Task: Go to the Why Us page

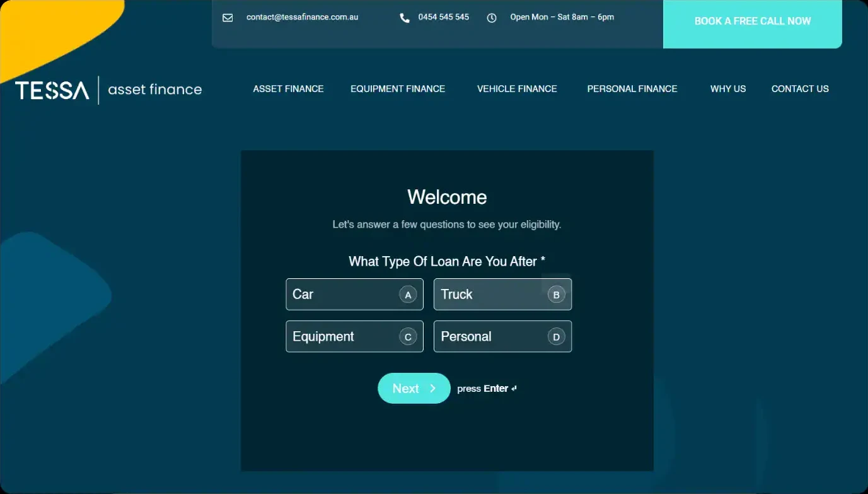Action: click(x=728, y=89)
